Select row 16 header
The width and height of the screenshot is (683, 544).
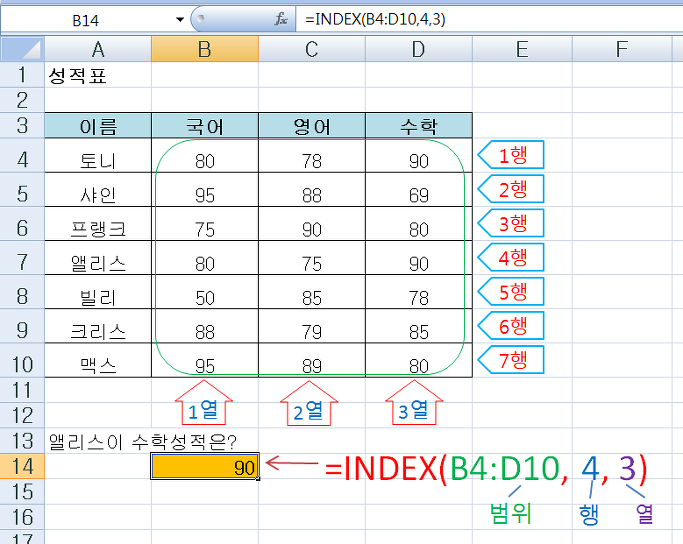22,517
